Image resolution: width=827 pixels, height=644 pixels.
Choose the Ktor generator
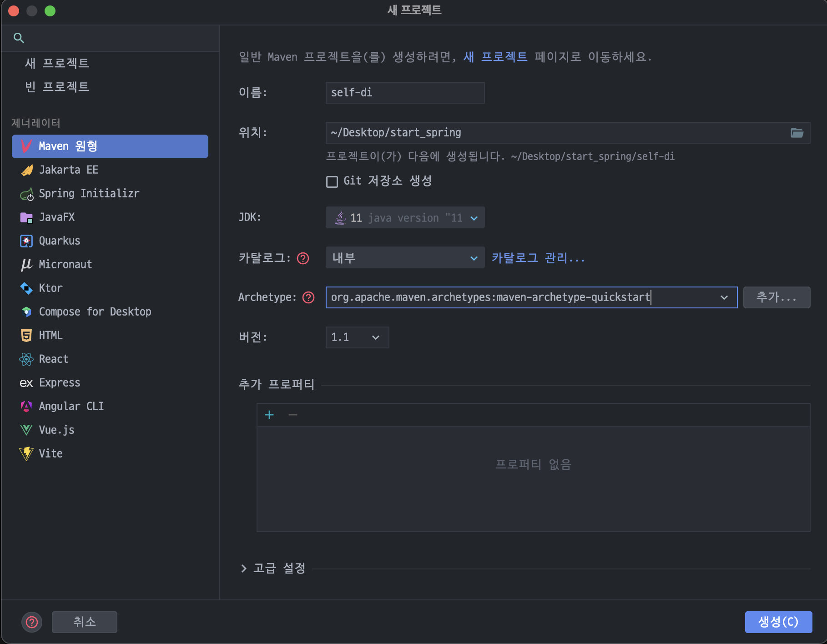[110, 288]
